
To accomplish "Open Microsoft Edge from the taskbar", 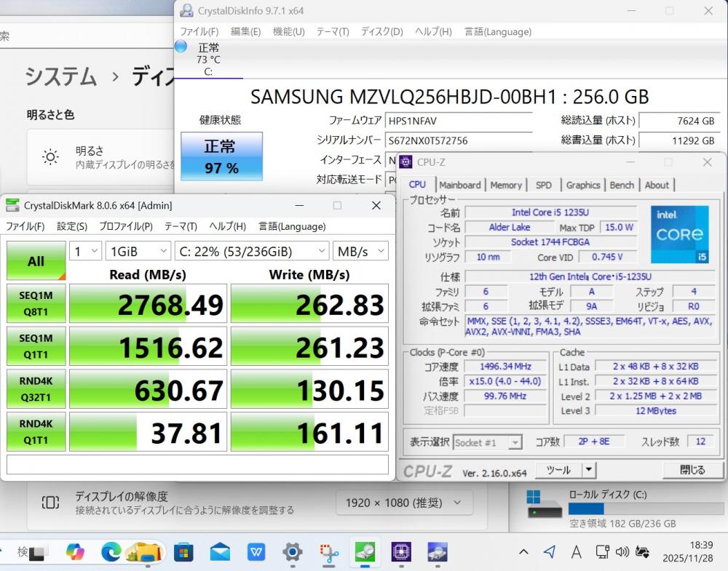I will 111,552.
